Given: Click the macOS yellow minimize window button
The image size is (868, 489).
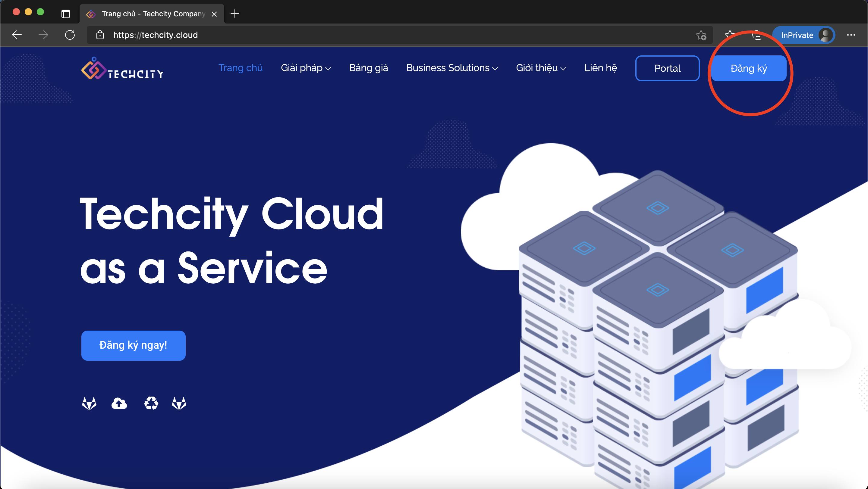Looking at the screenshot, I should (28, 12).
